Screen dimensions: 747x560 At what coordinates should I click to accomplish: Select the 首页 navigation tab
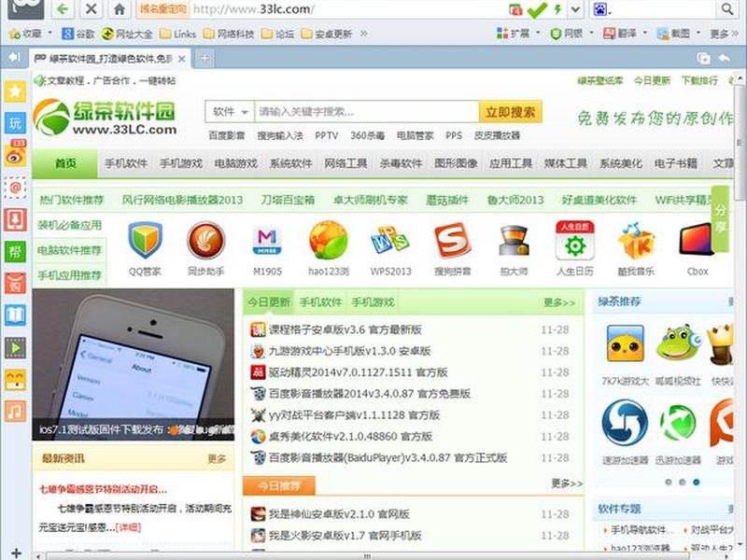tap(65, 163)
